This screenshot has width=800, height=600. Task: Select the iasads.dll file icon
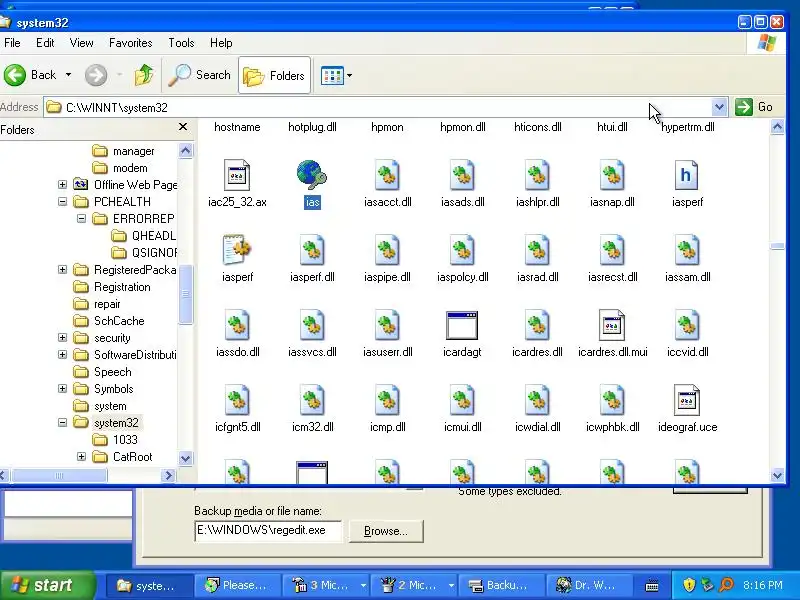[x=462, y=175]
